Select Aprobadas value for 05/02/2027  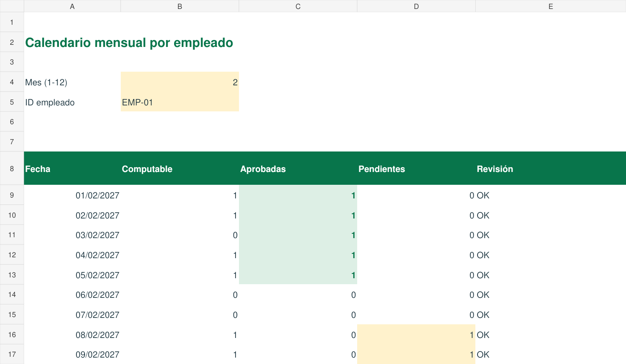point(298,275)
